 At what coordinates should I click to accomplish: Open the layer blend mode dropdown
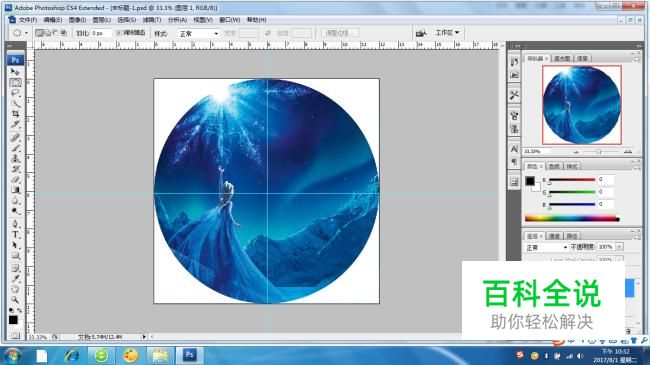546,247
